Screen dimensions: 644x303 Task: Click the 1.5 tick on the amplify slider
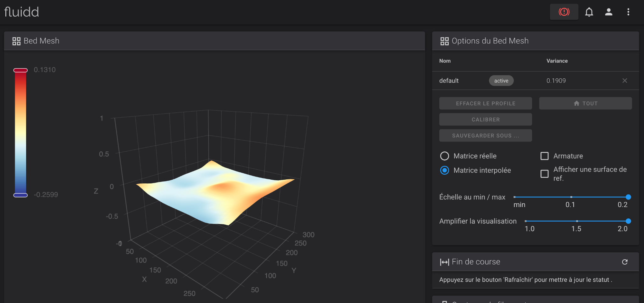tap(577, 221)
